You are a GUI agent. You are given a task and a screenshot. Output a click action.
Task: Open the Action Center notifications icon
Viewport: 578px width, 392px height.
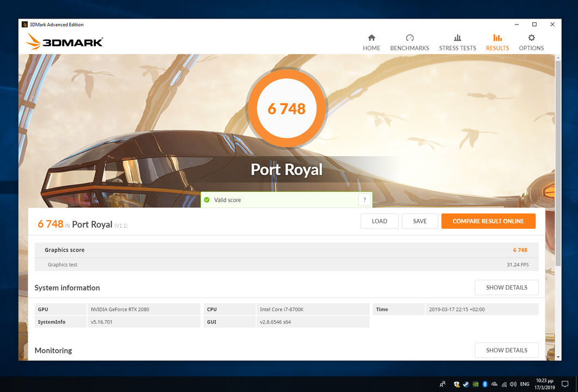pos(565,384)
